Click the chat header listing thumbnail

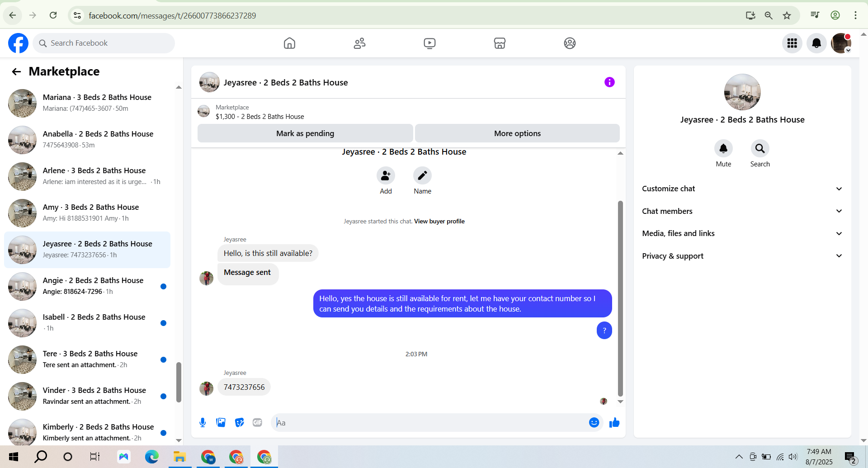pos(209,82)
